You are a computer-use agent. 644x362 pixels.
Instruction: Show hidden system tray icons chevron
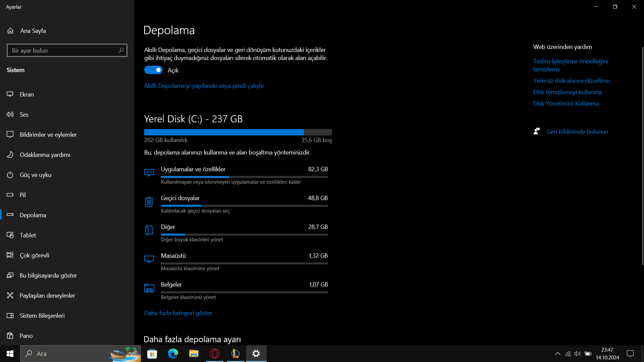tap(557, 354)
